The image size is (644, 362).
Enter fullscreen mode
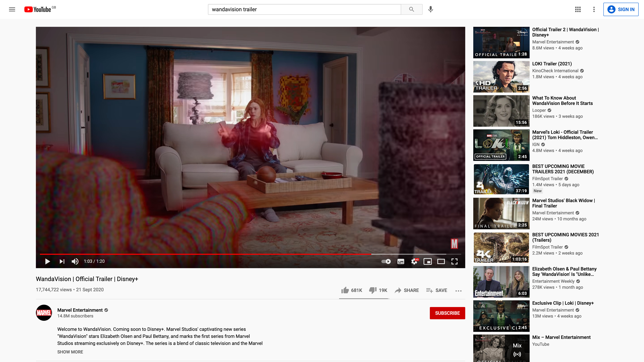(x=454, y=261)
